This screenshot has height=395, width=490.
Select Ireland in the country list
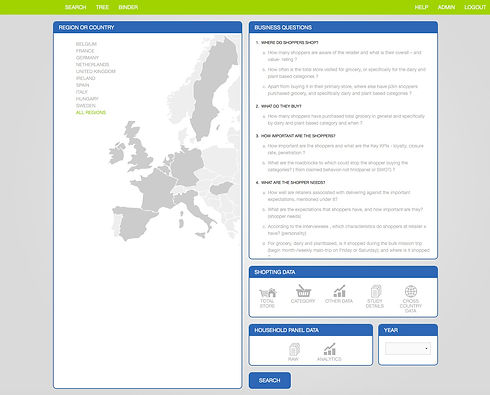click(85, 78)
